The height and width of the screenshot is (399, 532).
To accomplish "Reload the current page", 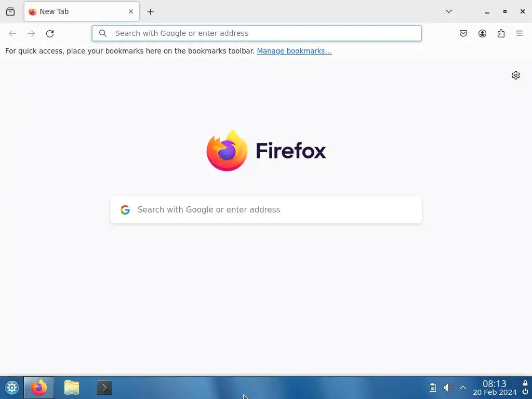I will tap(50, 33).
